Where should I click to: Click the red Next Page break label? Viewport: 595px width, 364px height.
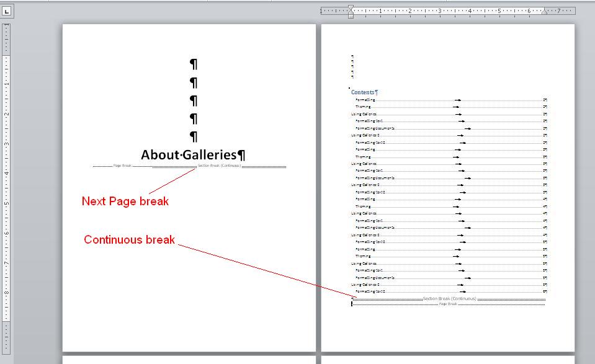(125, 202)
